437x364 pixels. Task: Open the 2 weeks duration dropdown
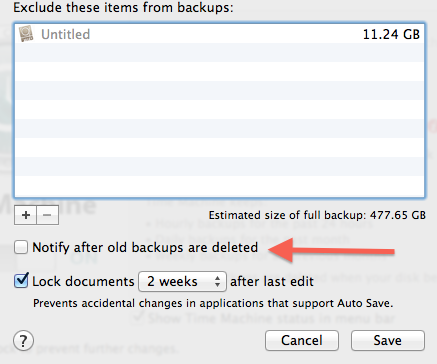click(x=182, y=281)
